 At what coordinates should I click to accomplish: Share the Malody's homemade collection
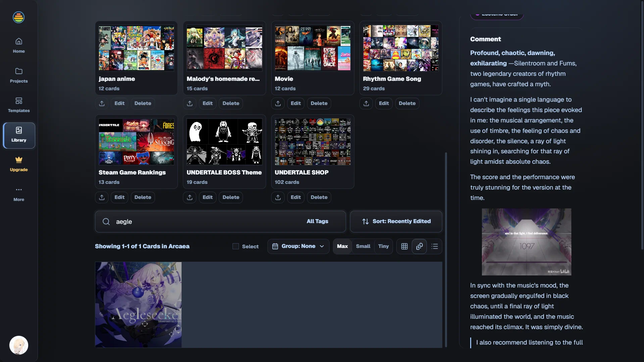(190, 103)
